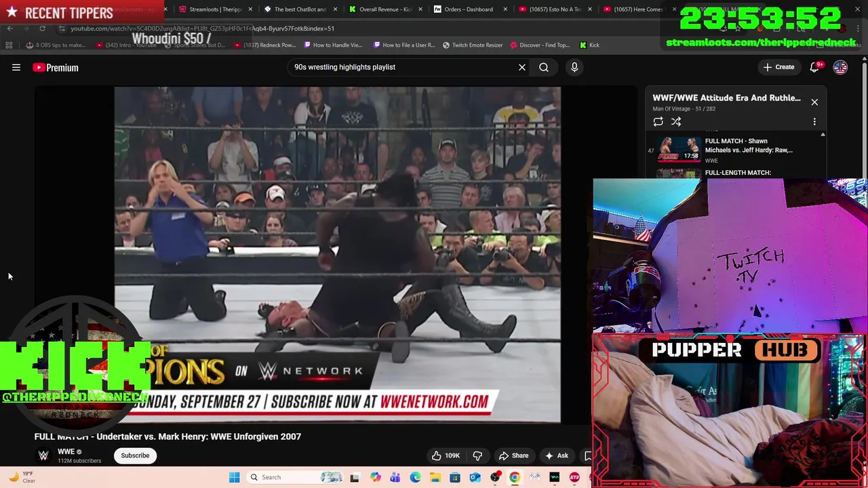Share the Undertaker vs. Mark Henry video
This screenshot has height=488, width=868.
point(513,455)
